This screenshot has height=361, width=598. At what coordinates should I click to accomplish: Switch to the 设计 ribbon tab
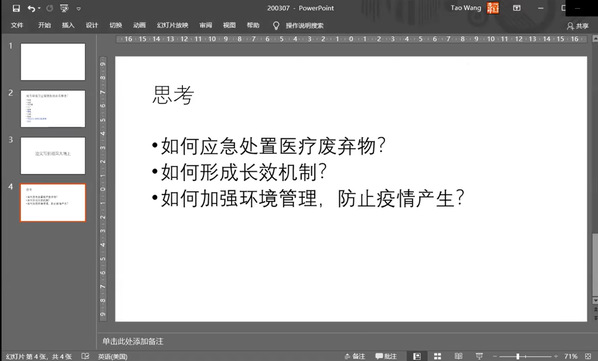click(x=92, y=25)
